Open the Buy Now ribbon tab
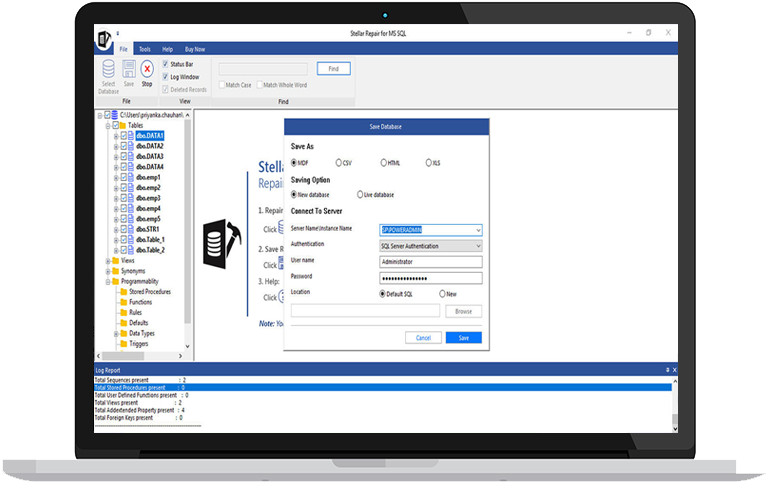Screen dimensions: 772x488 (195, 49)
